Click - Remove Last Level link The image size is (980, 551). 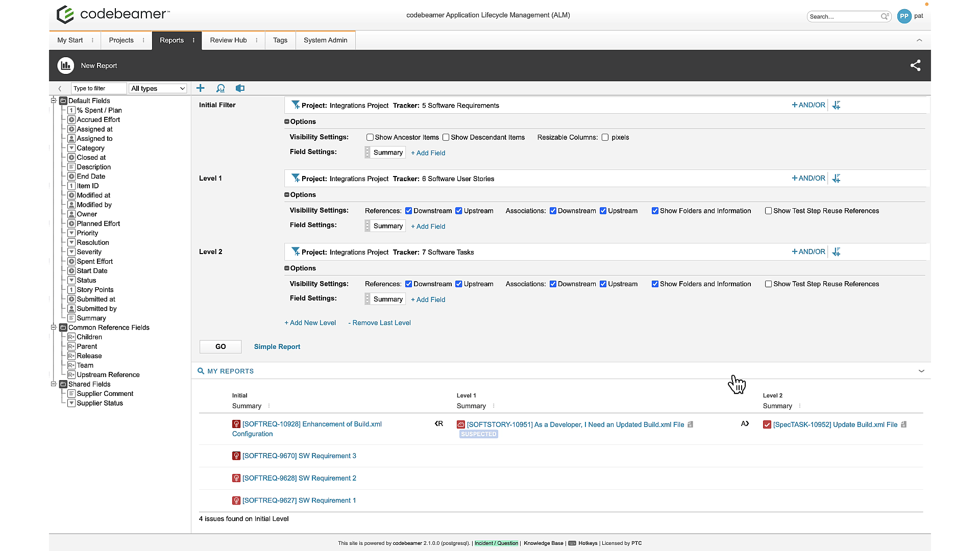(x=379, y=323)
